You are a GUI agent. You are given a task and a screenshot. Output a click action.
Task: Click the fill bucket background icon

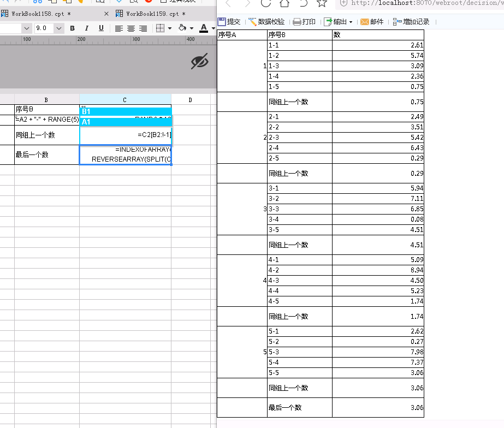pos(182,28)
